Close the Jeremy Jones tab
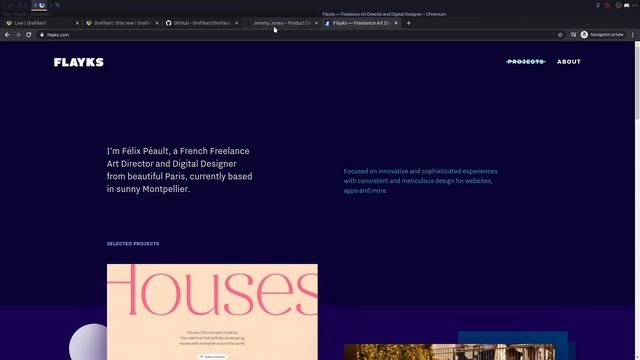 tap(316, 23)
